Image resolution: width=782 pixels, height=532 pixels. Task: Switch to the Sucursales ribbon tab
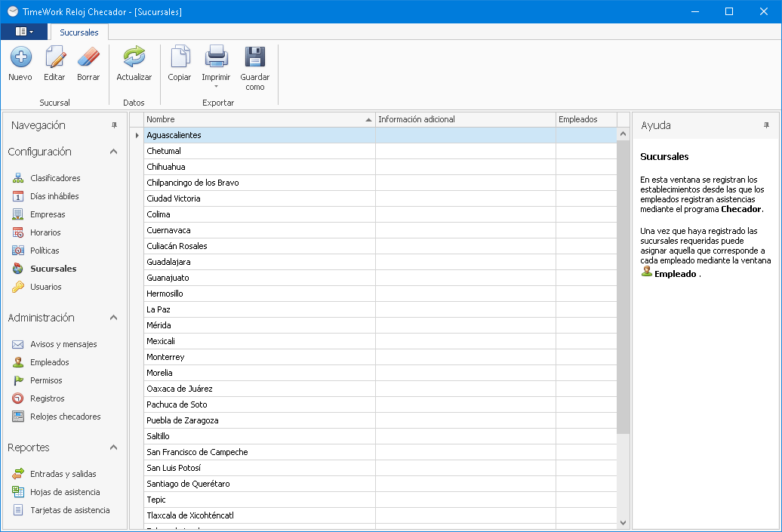tap(79, 32)
